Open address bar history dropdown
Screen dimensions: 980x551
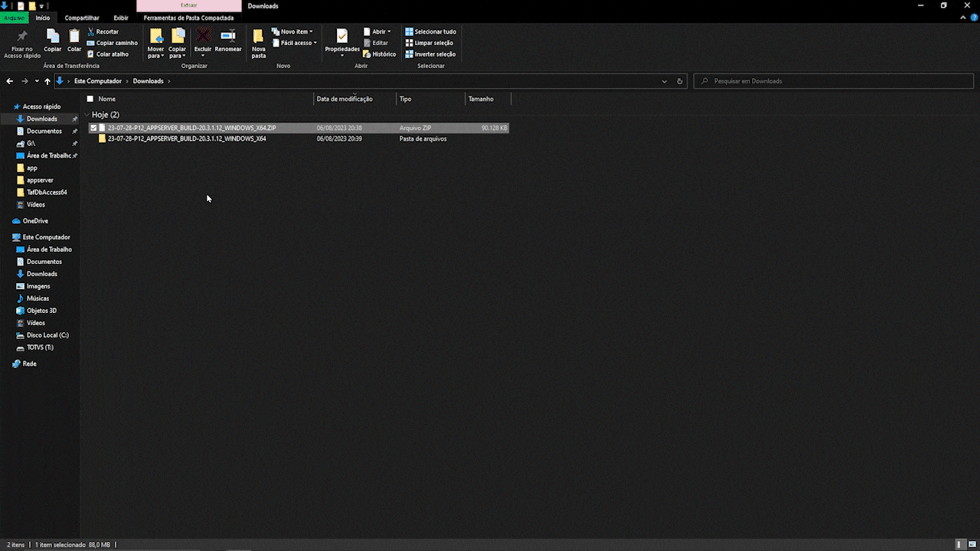[665, 81]
